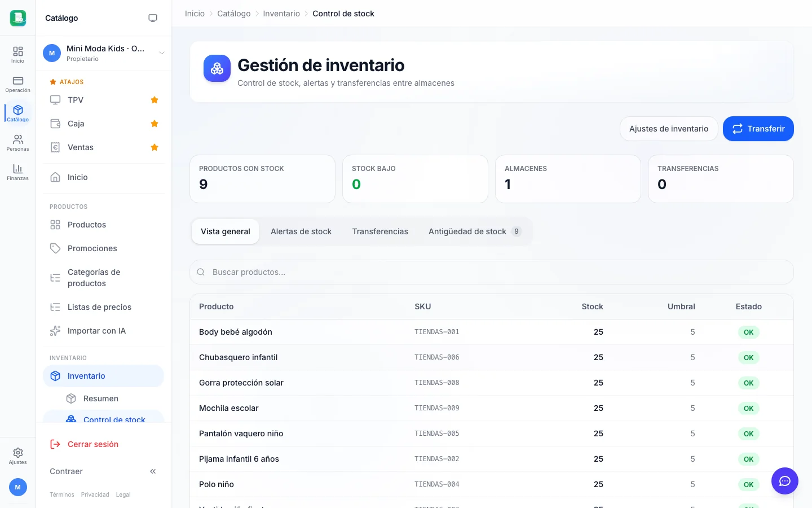Open Operación section in icon rail

pos(17,84)
